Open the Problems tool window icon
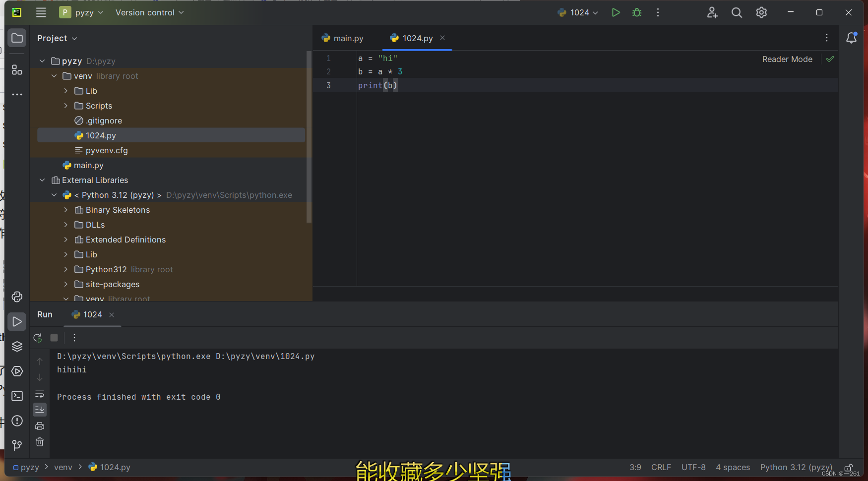Viewport: 868px width, 481px height. [17, 421]
